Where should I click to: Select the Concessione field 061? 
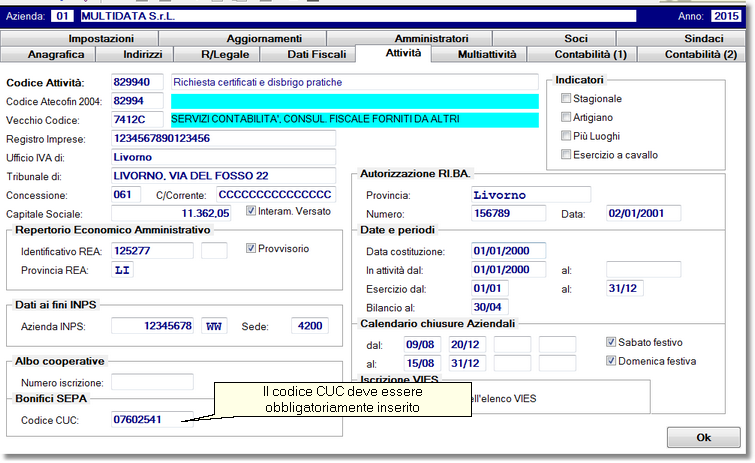click(126, 195)
